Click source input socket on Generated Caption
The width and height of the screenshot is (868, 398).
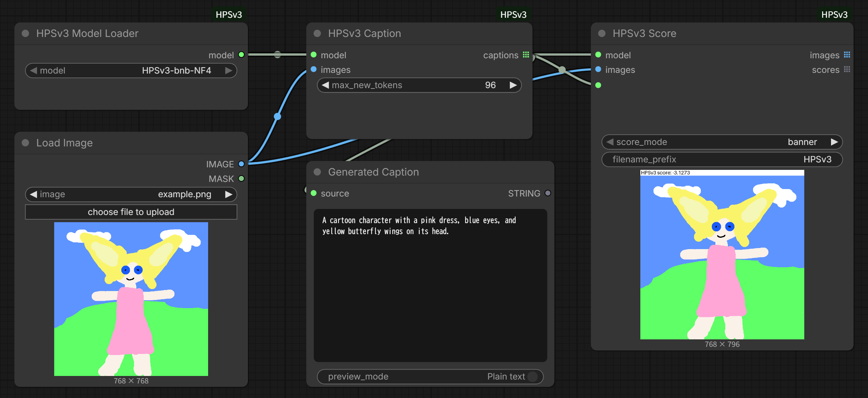(314, 193)
